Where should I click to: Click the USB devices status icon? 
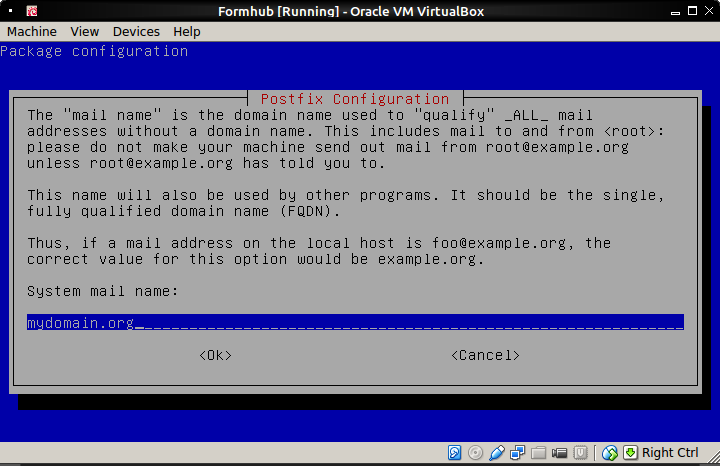(496, 453)
